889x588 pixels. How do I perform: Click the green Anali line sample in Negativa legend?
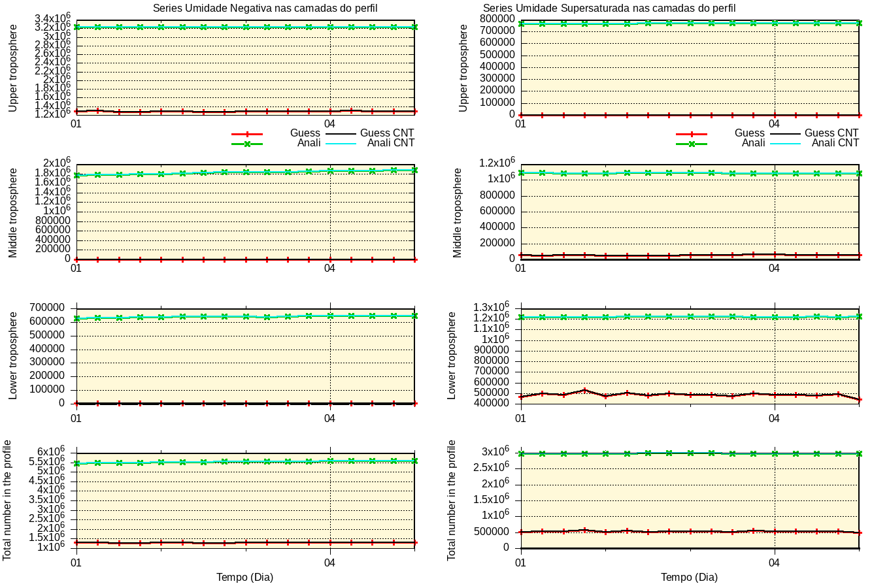247,144
